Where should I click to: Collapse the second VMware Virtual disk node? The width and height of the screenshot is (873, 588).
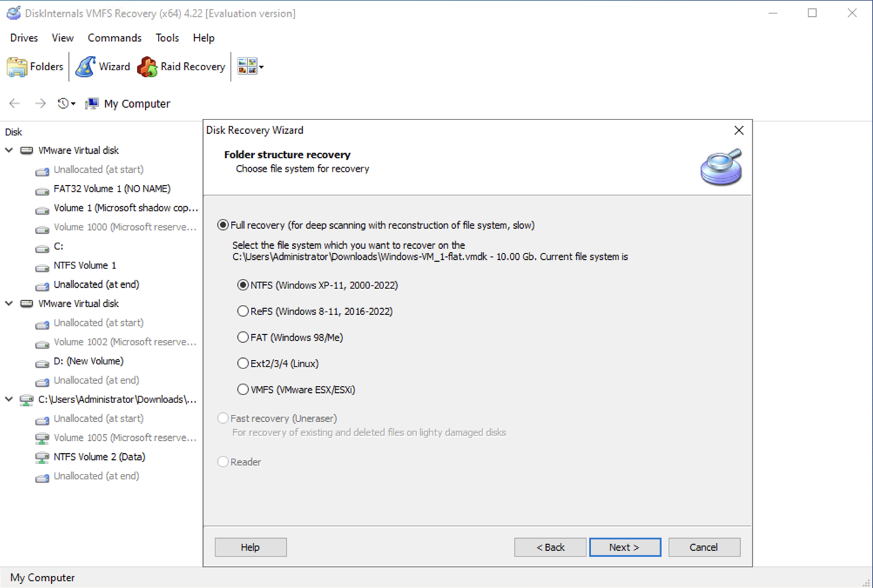(x=9, y=303)
